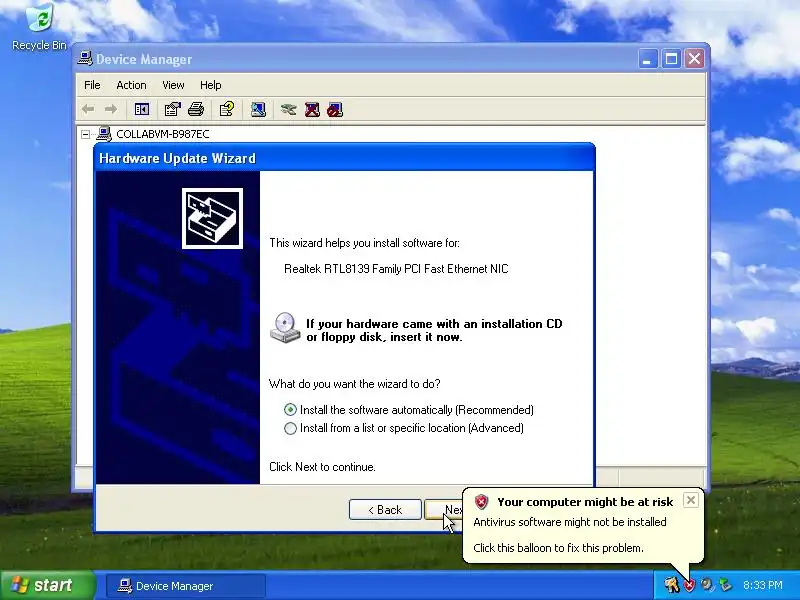Select the Recycle Bin desktop icon
800x600 pixels.
click(39, 27)
